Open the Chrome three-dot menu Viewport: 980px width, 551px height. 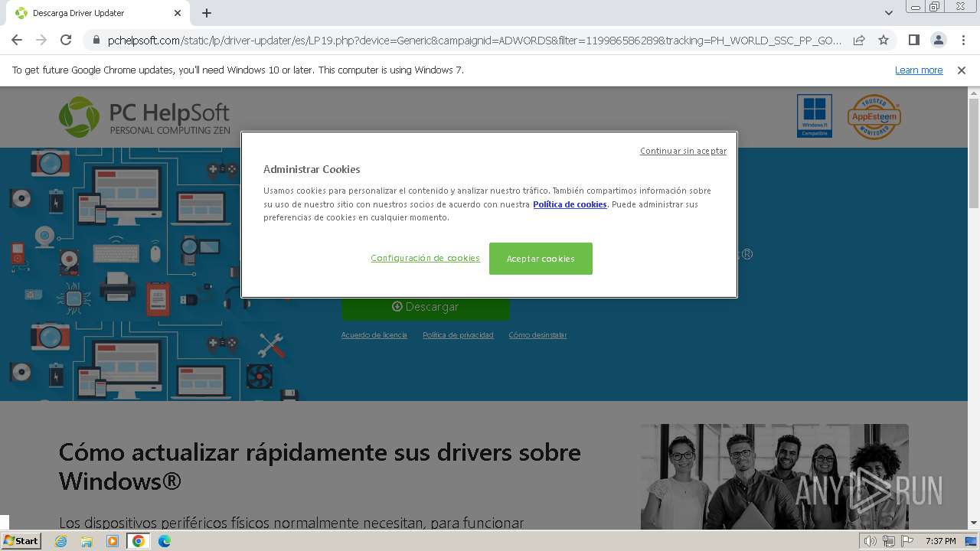[x=962, y=40]
